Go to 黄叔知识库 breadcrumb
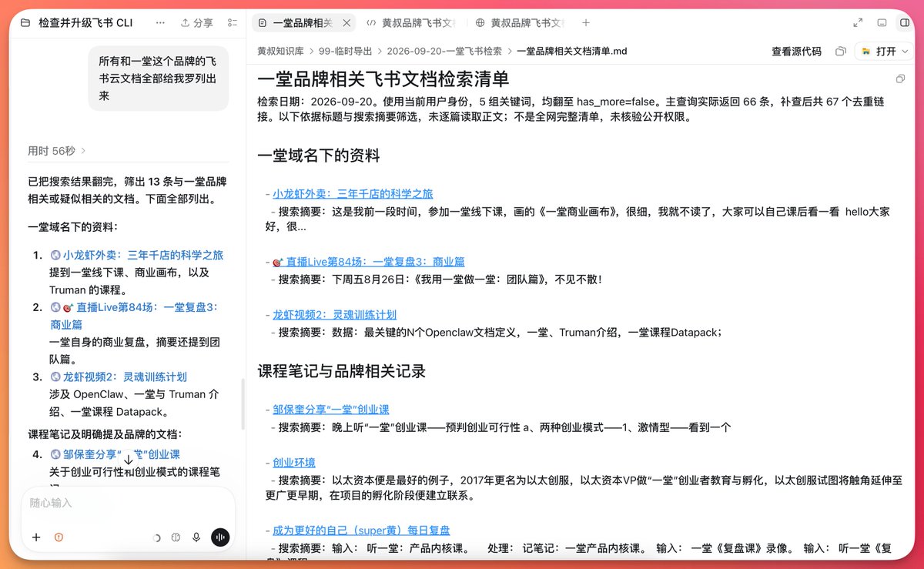The height and width of the screenshot is (569, 924). [280, 51]
